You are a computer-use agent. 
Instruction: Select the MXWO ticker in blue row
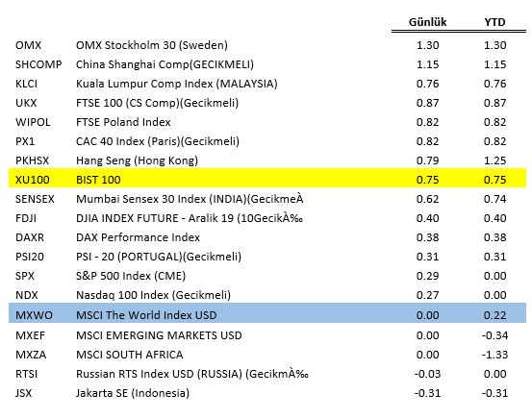click(34, 315)
